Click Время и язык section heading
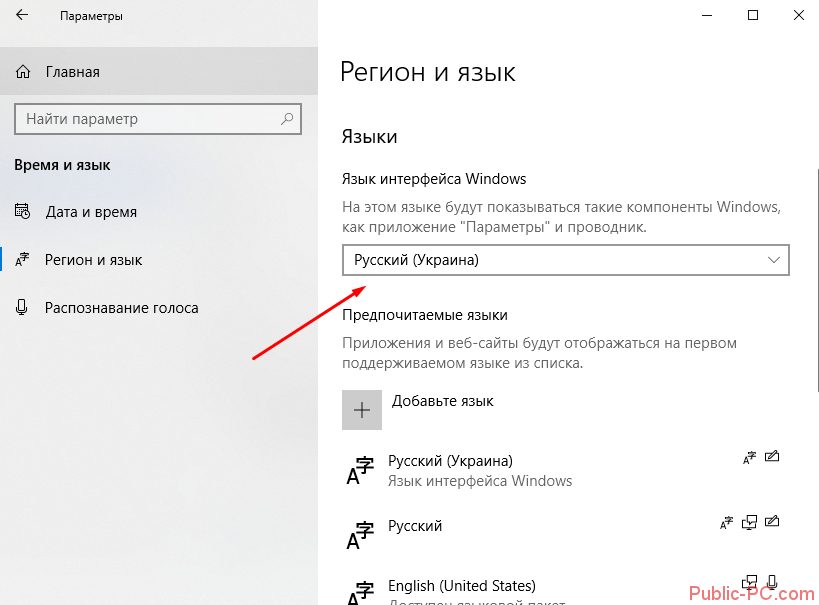The image size is (819, 605). [62, 165]
